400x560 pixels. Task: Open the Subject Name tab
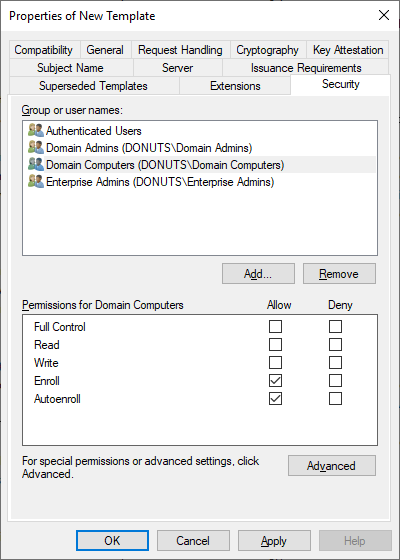point(70,68)
